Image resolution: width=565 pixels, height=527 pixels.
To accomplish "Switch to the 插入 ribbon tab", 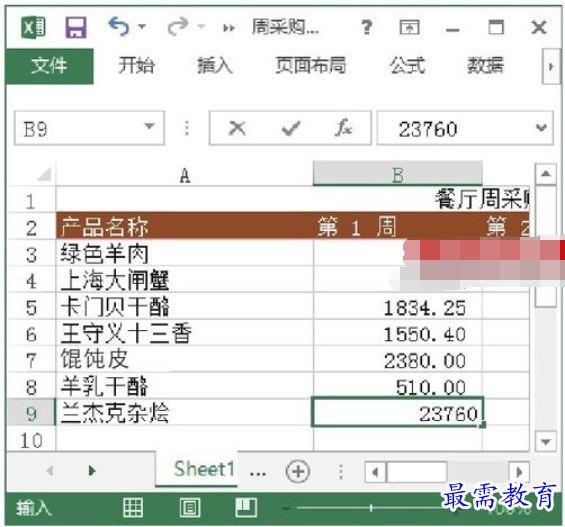I will [x=215, y=66].
